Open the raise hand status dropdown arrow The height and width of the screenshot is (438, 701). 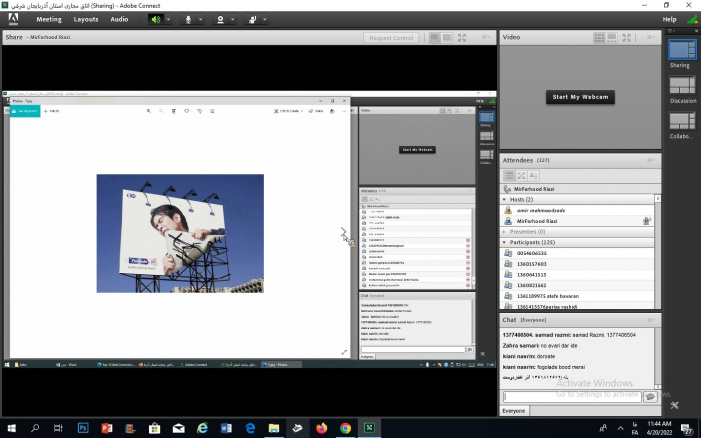tap(267, 19)
